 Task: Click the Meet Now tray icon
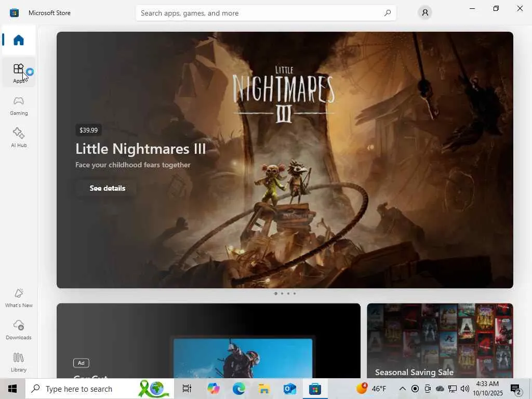click(428, 389)
